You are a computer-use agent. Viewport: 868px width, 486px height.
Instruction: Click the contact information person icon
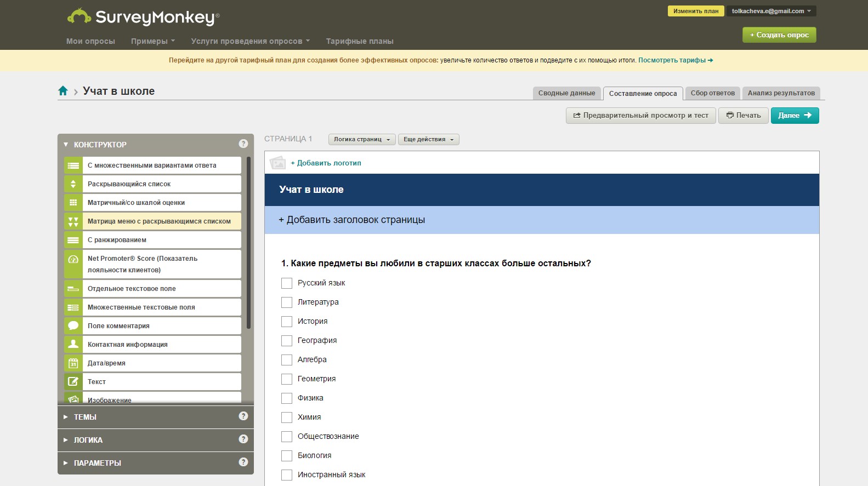tap(73, 345)
